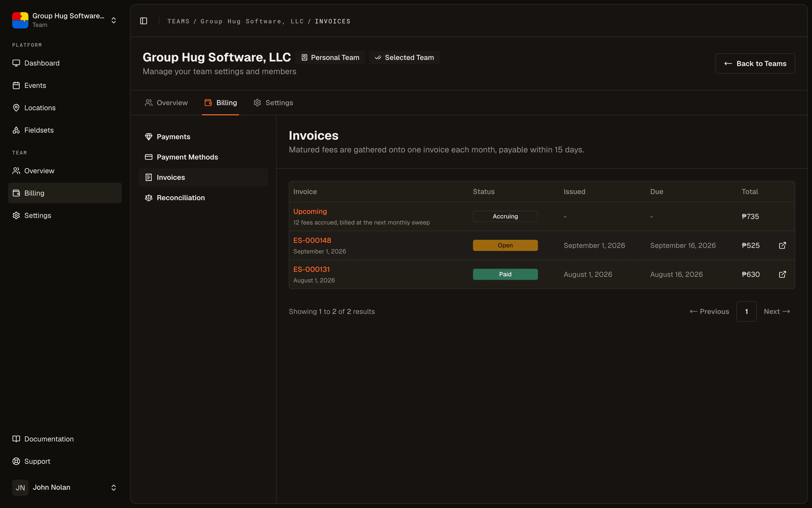The width and height of the screenshot is (812, 508).
Task: Switch to the Settings tab
Action: coord(274,103)
